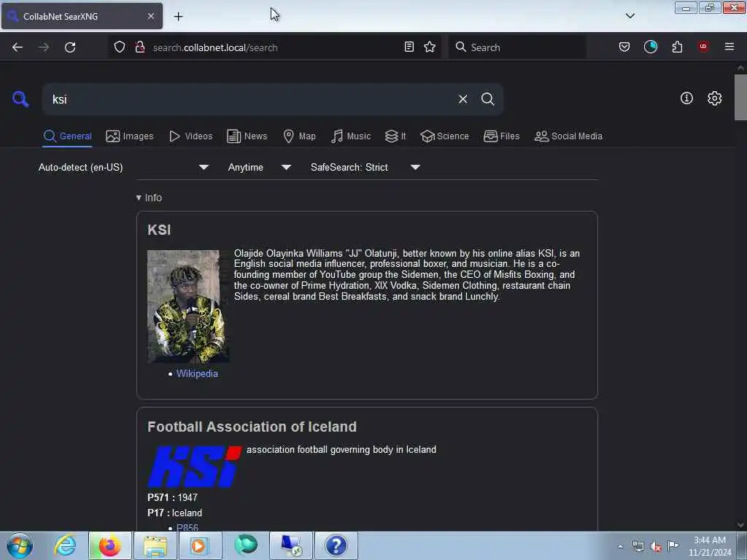Viewport: 747px width, 560px height.
Task: Click the 'P571 : 1947' text
Action: 172,497
